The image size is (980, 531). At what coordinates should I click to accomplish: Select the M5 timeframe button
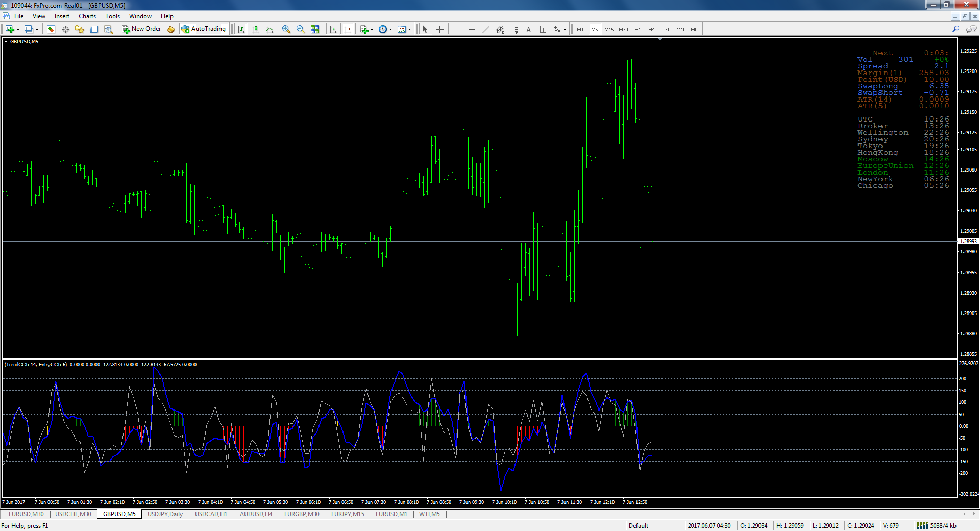click(x=595, y=29)
